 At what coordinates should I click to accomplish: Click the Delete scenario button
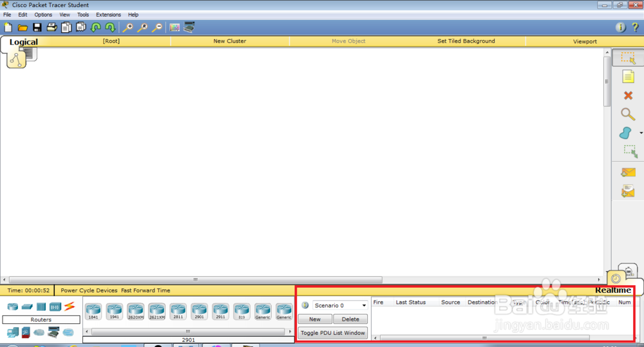(350, 319)
